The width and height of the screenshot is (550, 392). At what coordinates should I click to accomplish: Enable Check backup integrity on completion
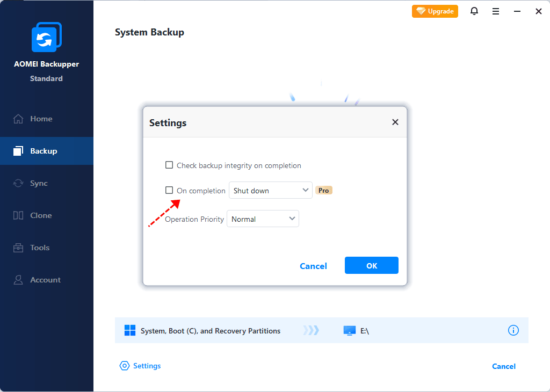[x=169, y=165]
